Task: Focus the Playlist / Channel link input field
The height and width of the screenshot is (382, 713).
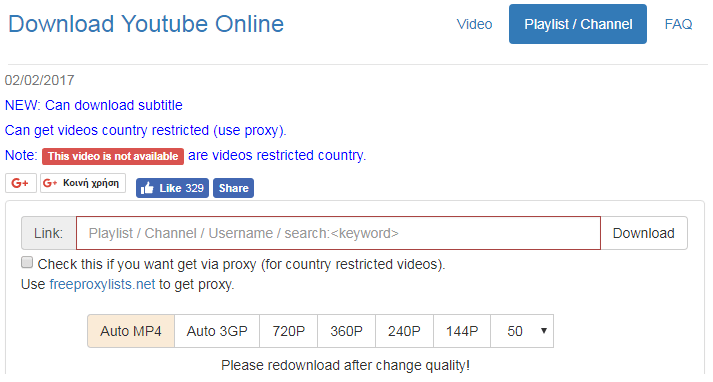Action: coord(338,233)
